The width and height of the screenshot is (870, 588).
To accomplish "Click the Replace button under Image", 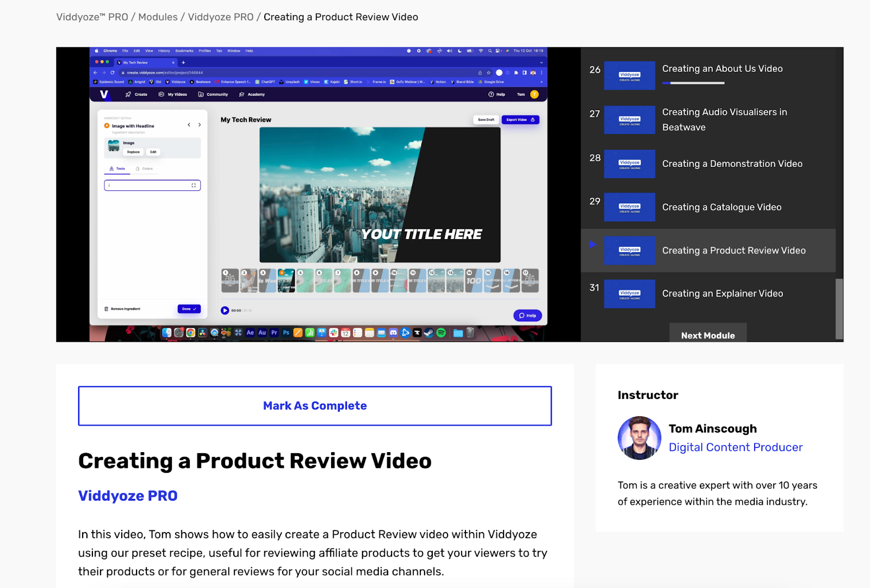I will (133, 152).
